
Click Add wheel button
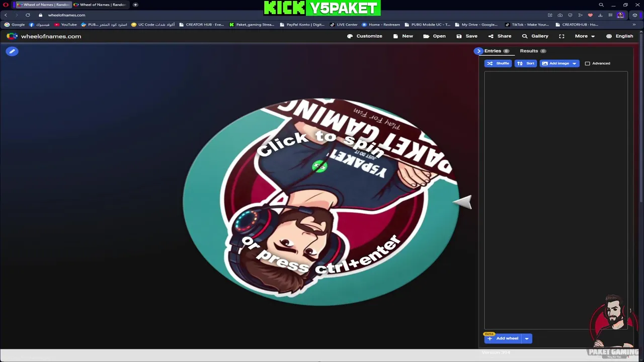pos(503,338)
